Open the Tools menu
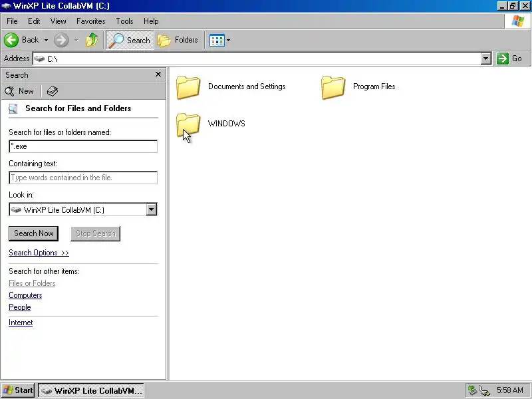The width and height of the screenshot is (532, 399). tap(124, 21)
